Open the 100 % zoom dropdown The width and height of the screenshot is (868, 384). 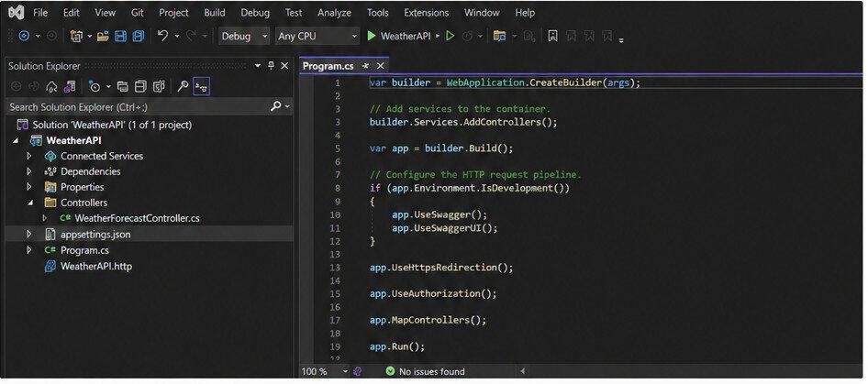(345, 371)
